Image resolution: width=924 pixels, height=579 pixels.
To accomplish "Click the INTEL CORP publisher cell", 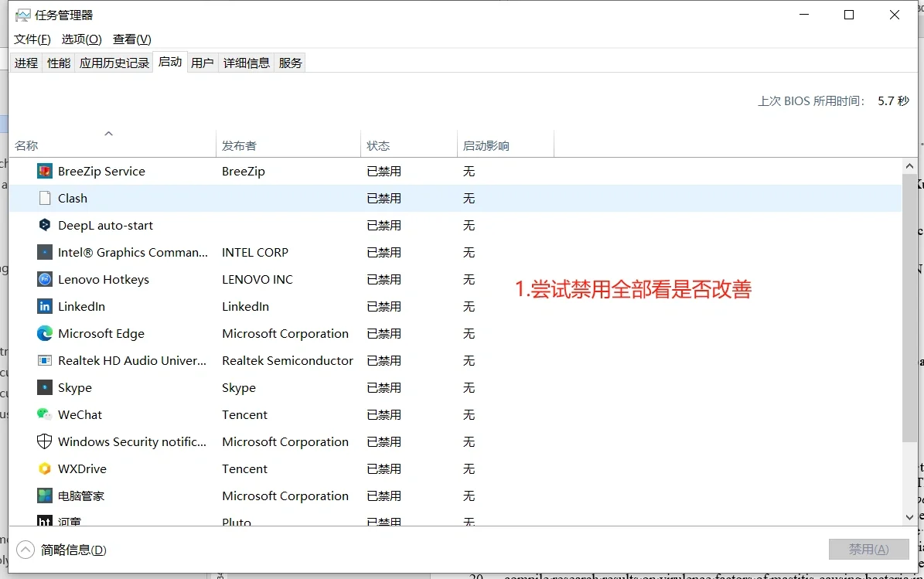I will (255, 253).
